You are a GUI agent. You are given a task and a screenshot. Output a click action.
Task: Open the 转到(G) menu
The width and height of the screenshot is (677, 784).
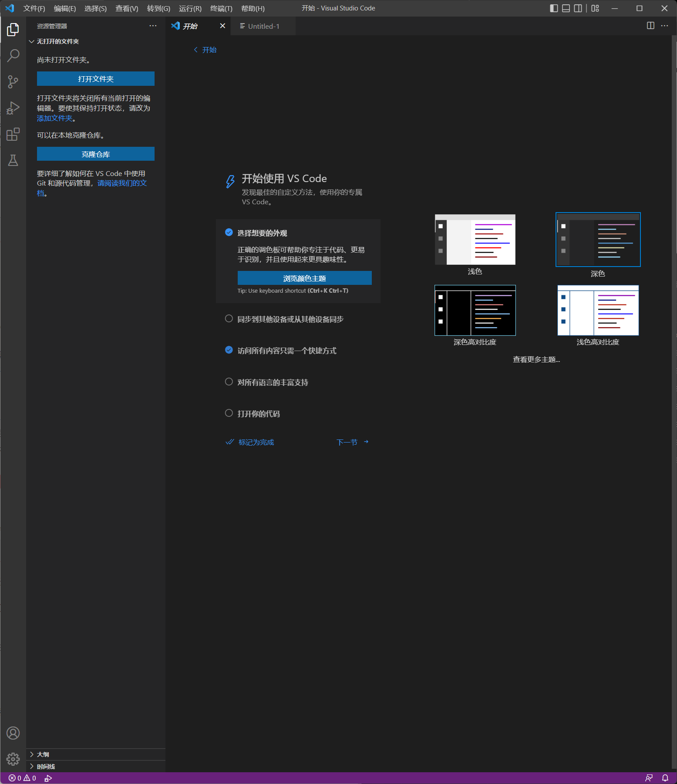tap(158, 8)
